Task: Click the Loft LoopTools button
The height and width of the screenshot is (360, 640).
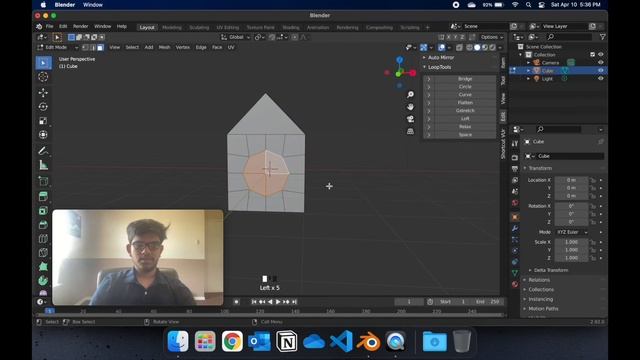Action: (x=465, y=119)
